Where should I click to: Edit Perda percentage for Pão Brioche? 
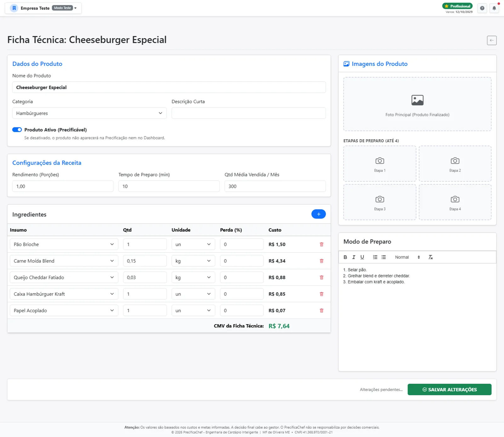point(242,244)
